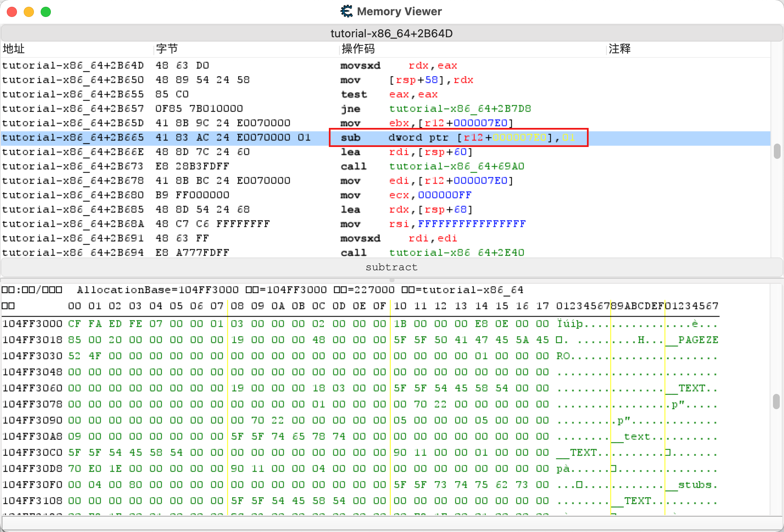Select the mov ecx,000000FF instruction row
The height and width of the screenshot is (532, 784).
click(386, 195)
